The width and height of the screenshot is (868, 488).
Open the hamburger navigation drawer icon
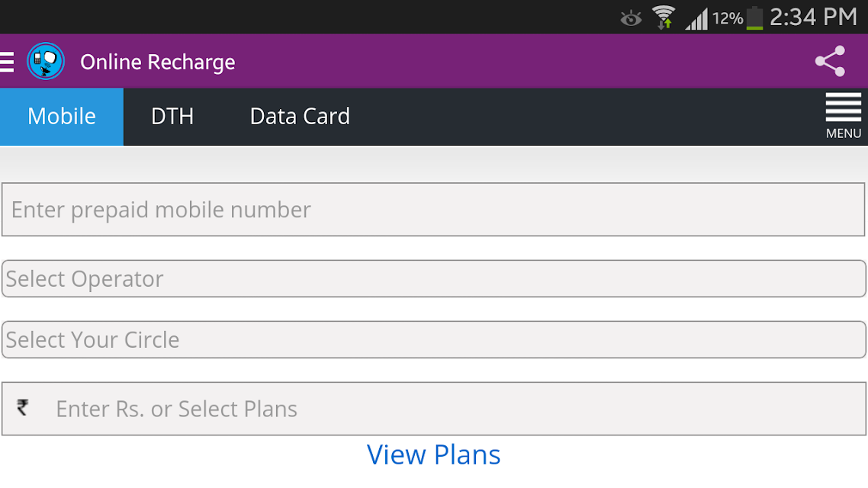pyautogui.click(x=7, y=62)
